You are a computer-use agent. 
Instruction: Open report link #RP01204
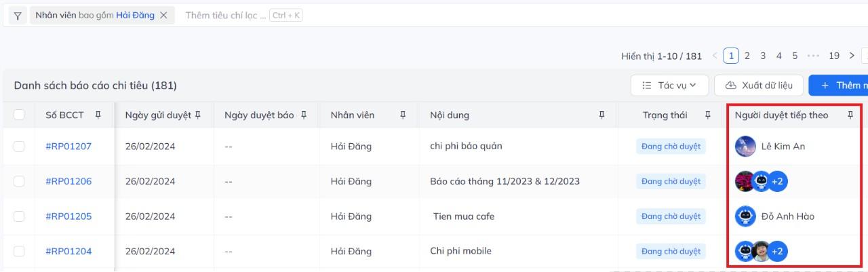pyautogui.click(x=68, y=251)
